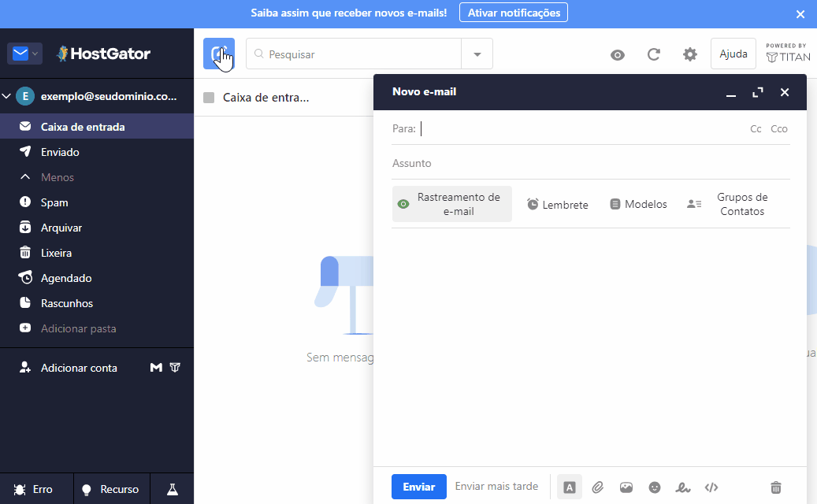Open the Agendado scheduled folder
Screen dimensions: 817x504
[x=97, y=278]
